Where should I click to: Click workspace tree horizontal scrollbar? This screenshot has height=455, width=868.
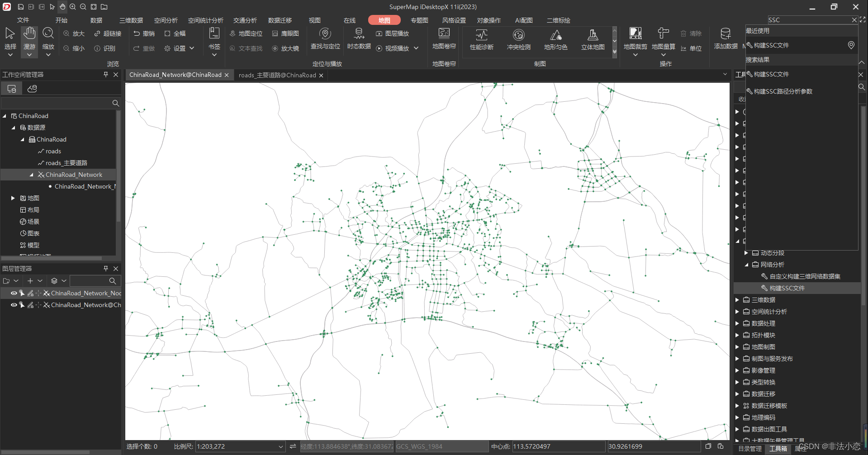[x=51, y=258]
